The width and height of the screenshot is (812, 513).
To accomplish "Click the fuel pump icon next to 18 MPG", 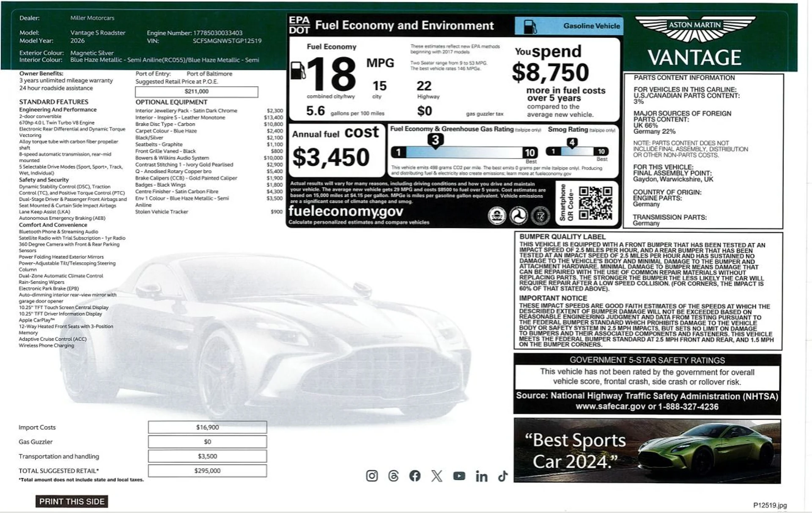I will point(298,70).
